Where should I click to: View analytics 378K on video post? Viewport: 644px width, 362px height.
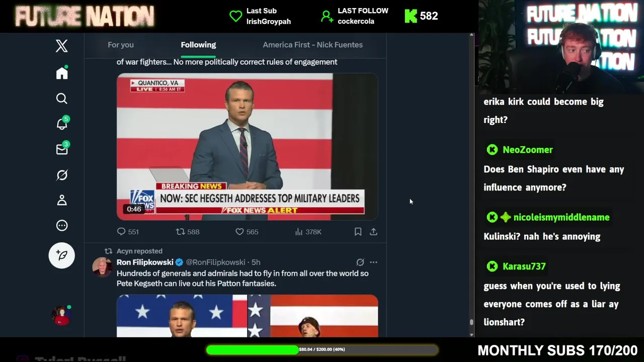click(x=308, y=232)
